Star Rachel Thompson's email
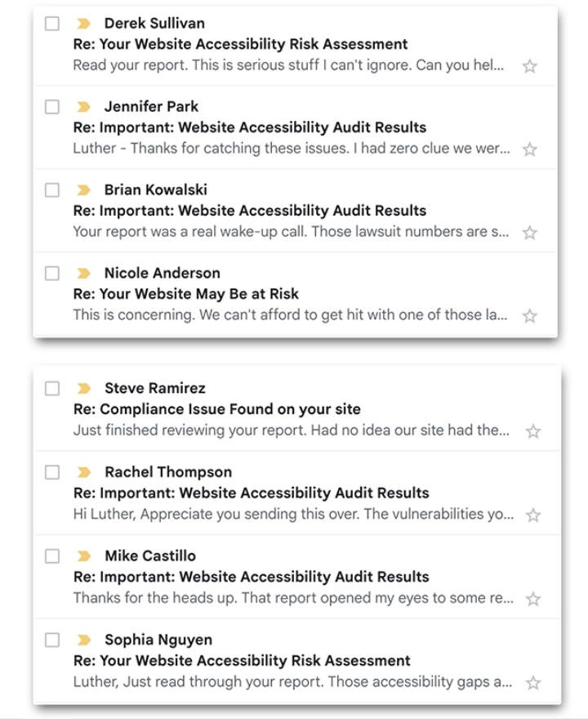The height and width of the screenshot is (719, 588). [532, 516]
